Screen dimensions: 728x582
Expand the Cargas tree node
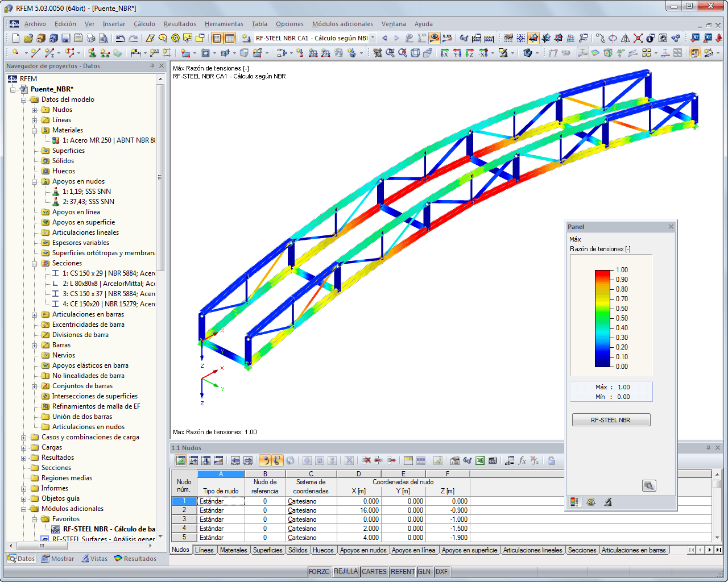(24, 447)
